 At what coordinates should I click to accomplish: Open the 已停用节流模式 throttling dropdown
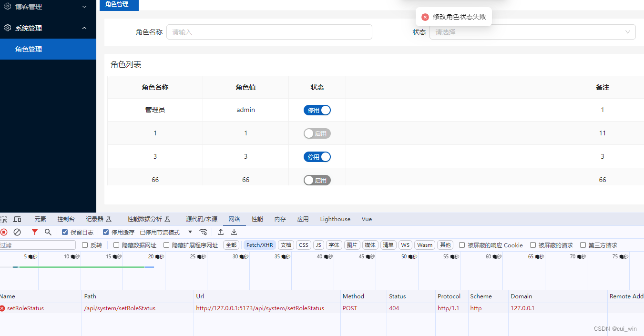pyautogui.click(x=166, y=232)
